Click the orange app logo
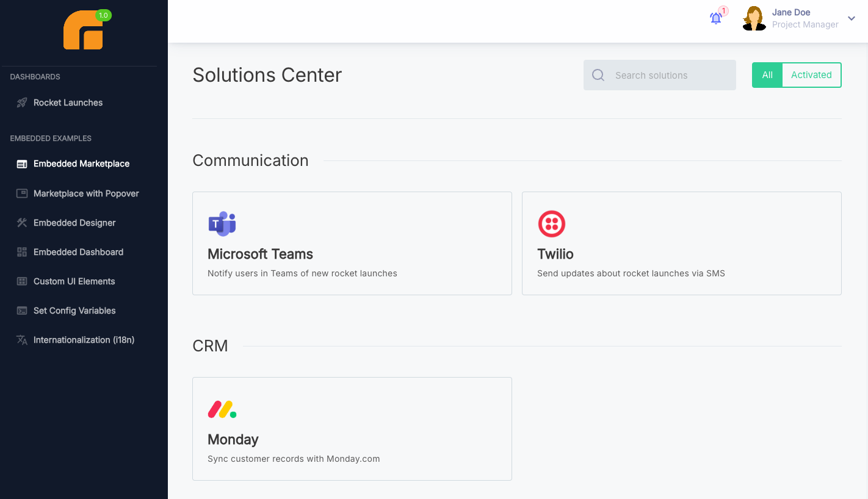The image size is (868, 499). [x=84, y=30]
